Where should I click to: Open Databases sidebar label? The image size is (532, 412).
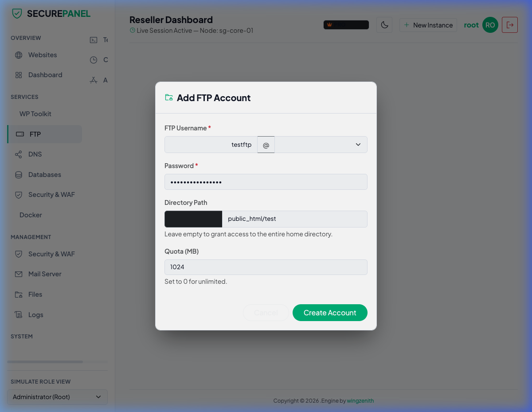tap(45, 175)
